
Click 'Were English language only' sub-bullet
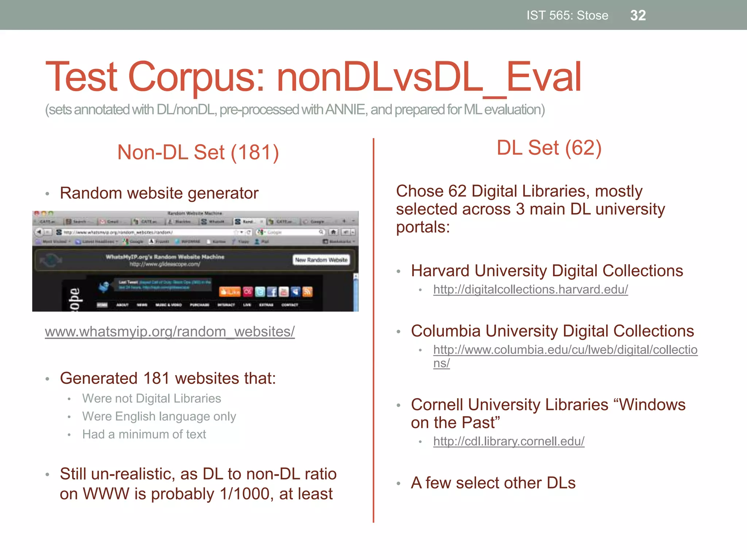159,416
